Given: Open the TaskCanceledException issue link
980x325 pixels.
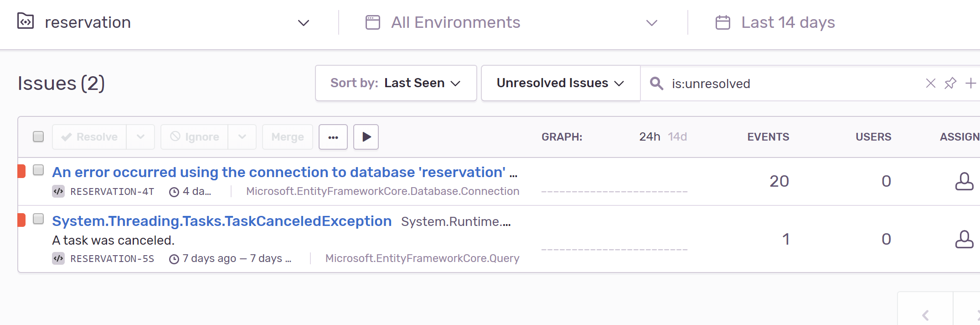Looking at the screenshot, I should pos(222,221).
